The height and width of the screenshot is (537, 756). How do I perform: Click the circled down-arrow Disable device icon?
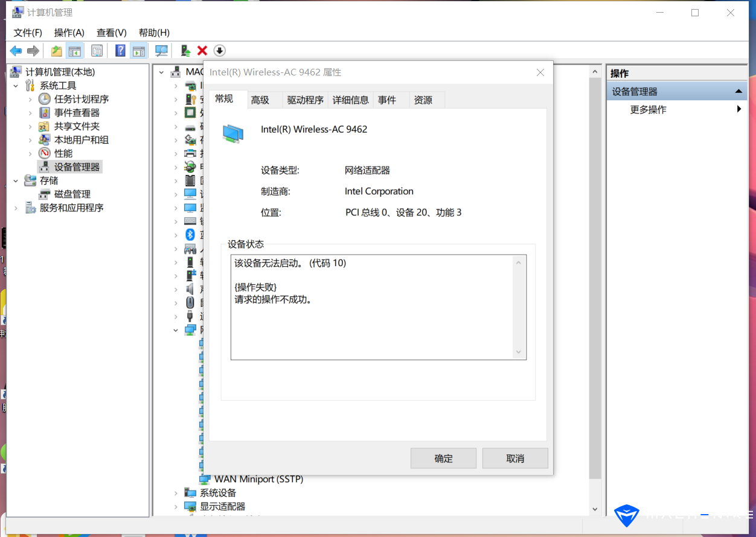[219, 51]
